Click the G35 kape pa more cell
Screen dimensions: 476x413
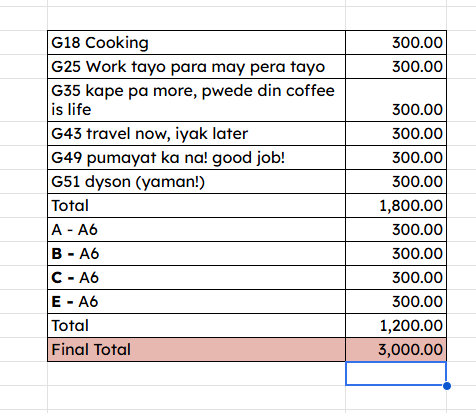196,100
